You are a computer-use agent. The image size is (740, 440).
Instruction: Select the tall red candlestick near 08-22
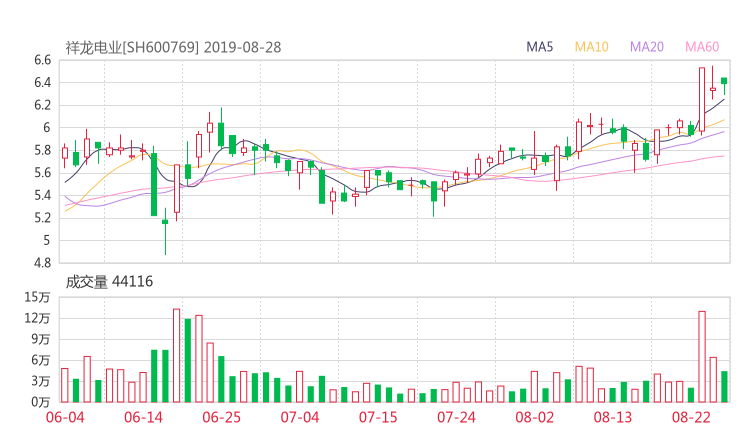pos(702,99)
